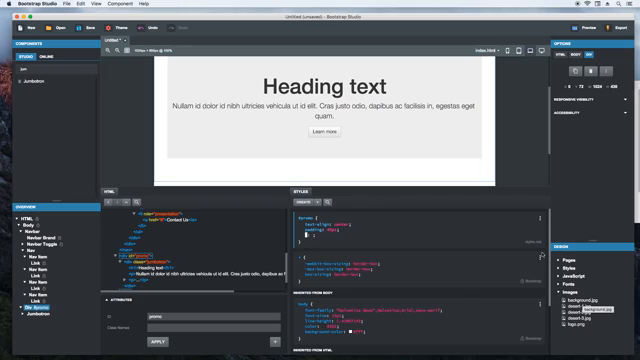Save the project with the Save disk icon
The height and width of the screenshot is (360, 640).
coord(79,28)
